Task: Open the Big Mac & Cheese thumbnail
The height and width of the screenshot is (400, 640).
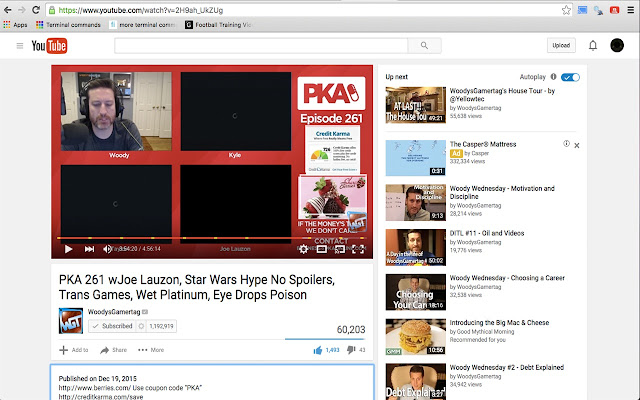Action: pyautogui.click(x=416, y=337)
